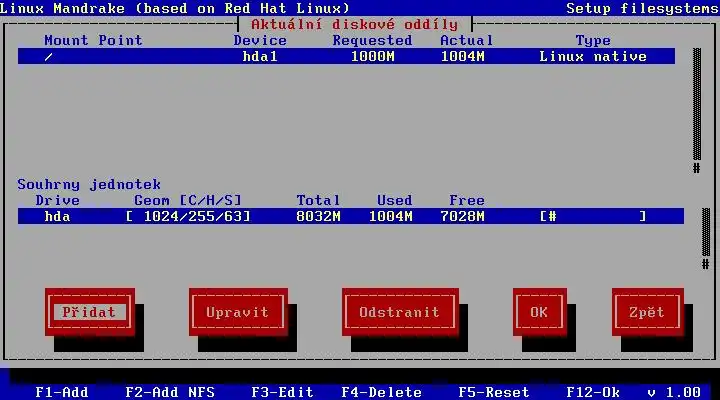Click the F1-Add shortcut hint

(62, 392)
